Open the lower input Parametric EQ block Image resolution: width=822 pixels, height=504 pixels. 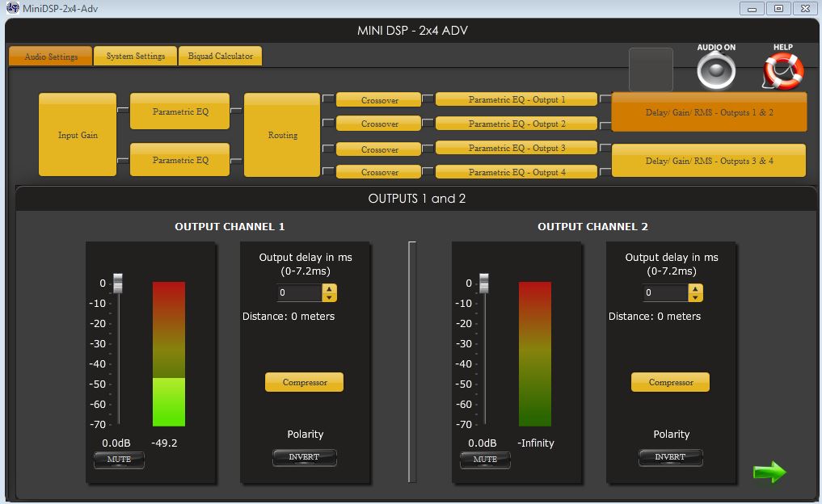[x=179, y=160]
